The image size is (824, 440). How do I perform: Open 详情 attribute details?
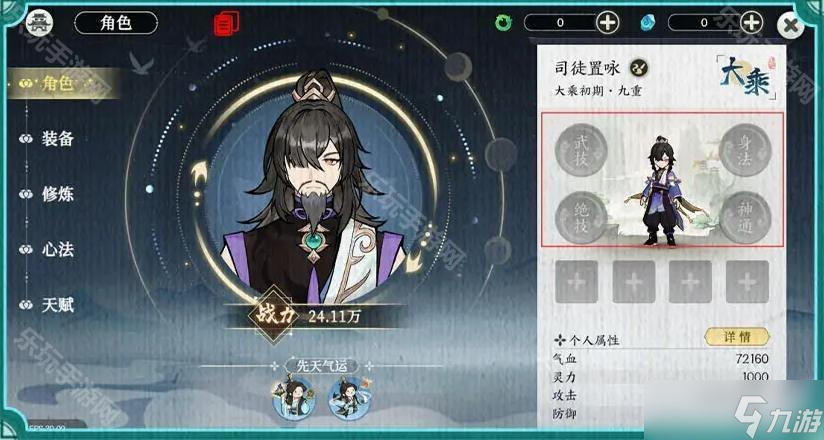pos(737,336)
